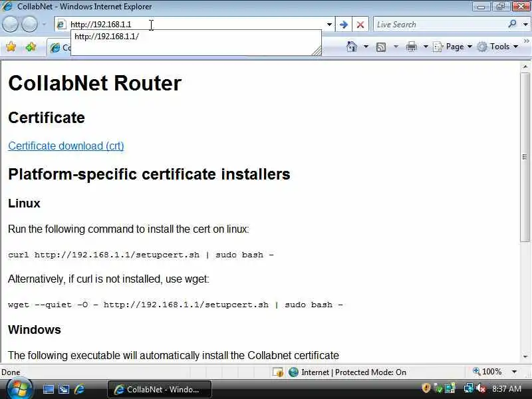Click the Print toolbar icon
Viewport: 532px width, 399px height.
412,47
